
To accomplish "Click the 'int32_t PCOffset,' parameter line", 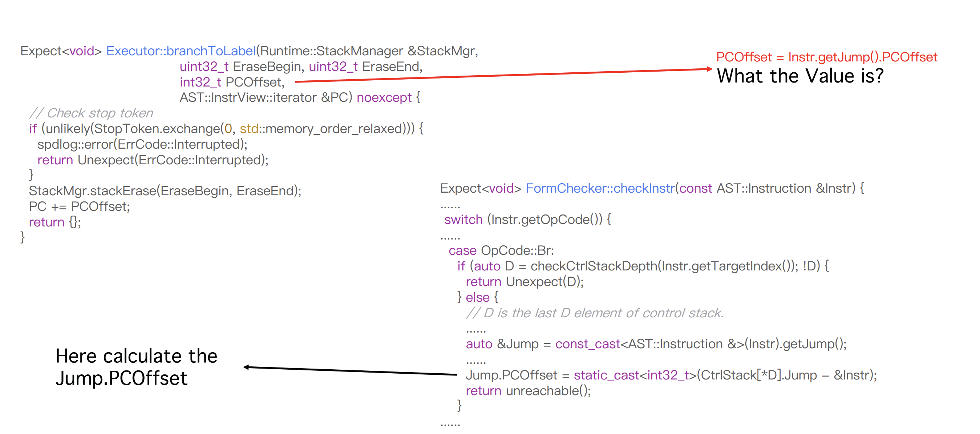I will click(x=232, y=82).
